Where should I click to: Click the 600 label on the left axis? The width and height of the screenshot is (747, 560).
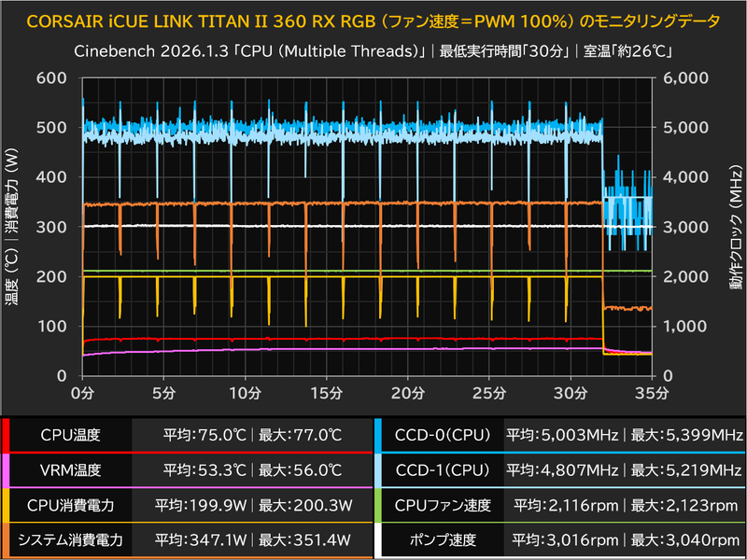click(51, 77)
